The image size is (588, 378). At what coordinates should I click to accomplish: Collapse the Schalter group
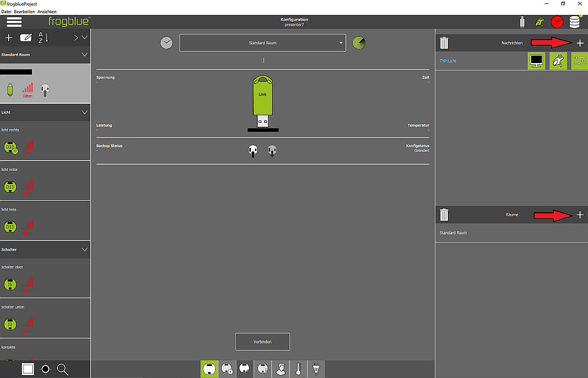85,250
